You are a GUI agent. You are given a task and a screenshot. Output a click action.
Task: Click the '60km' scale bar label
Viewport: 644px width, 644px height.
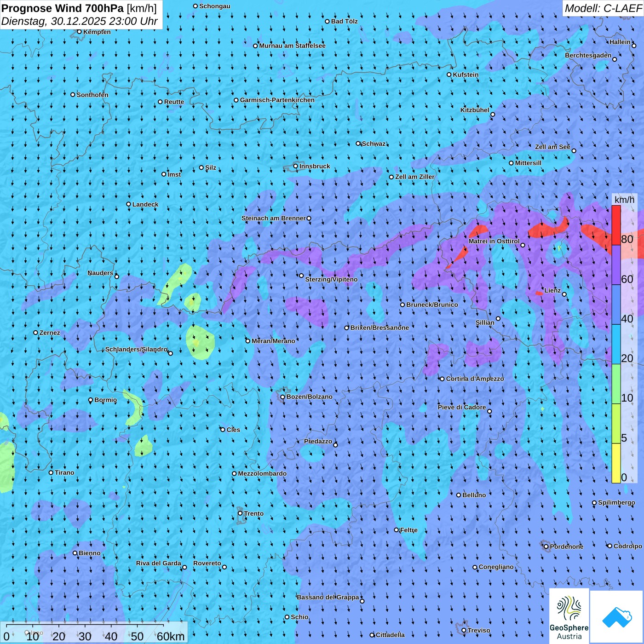point(171,637)
